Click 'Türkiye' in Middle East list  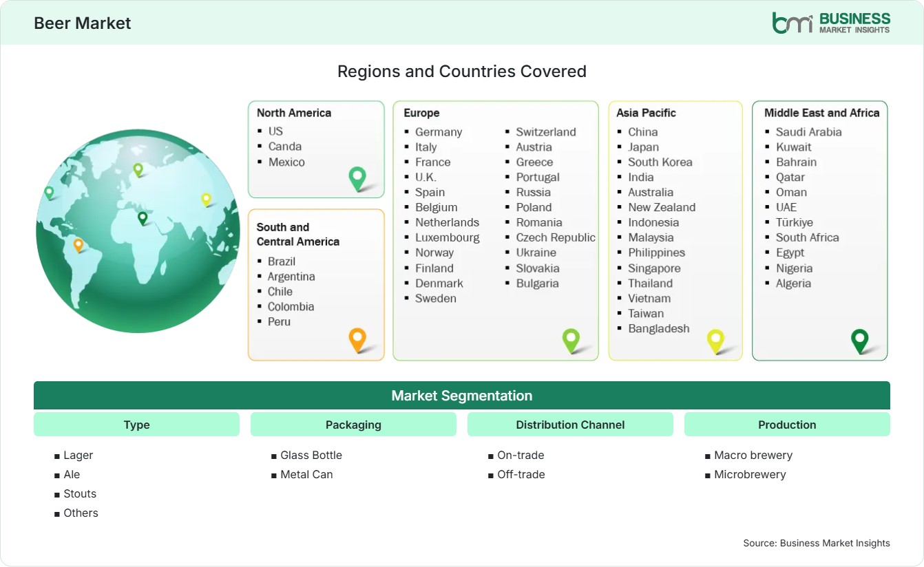tap(795, 222)
